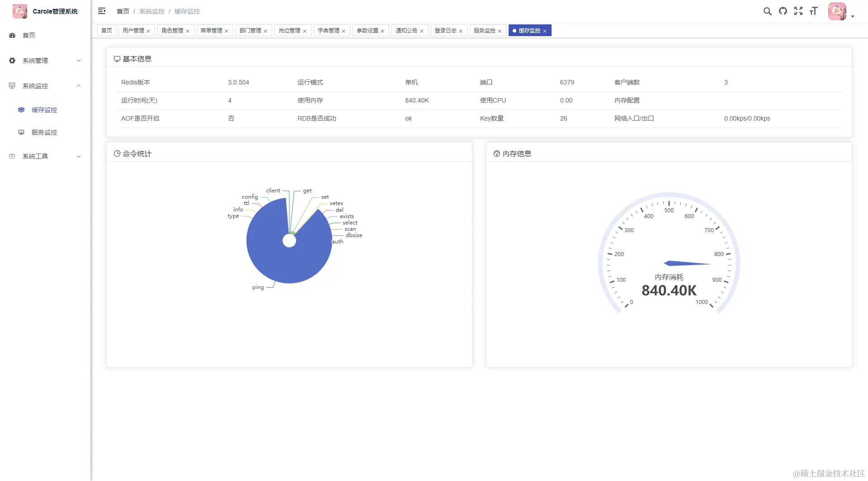Open the search magnifier icon
Screen dimensions: 868x481
(x=767, y=11)
